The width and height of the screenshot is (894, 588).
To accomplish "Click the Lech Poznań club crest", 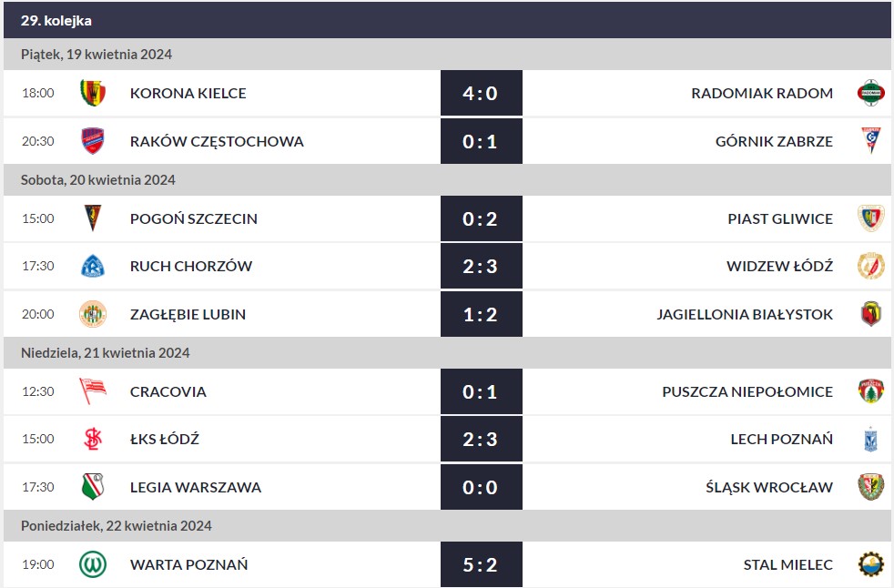I will 870,440.
